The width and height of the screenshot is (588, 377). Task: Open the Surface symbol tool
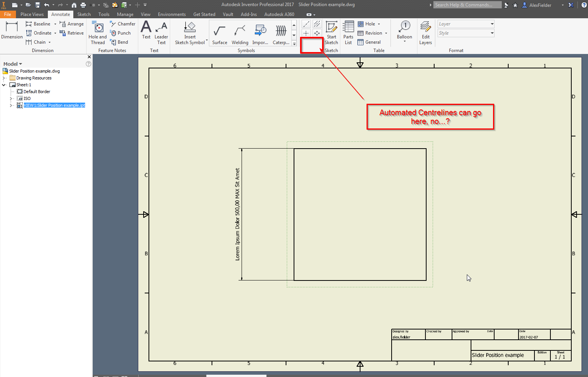coord(219,33)
